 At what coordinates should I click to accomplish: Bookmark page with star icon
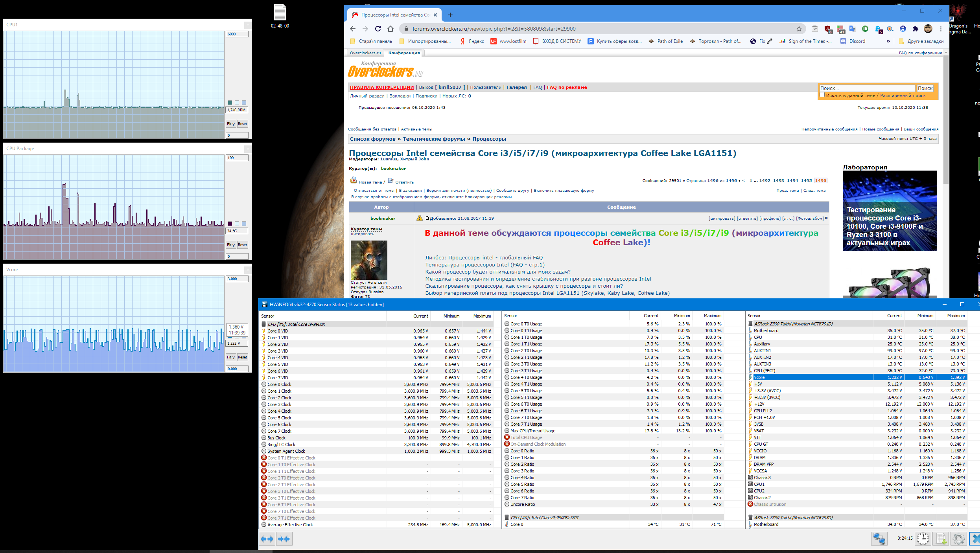pos(799,29)
